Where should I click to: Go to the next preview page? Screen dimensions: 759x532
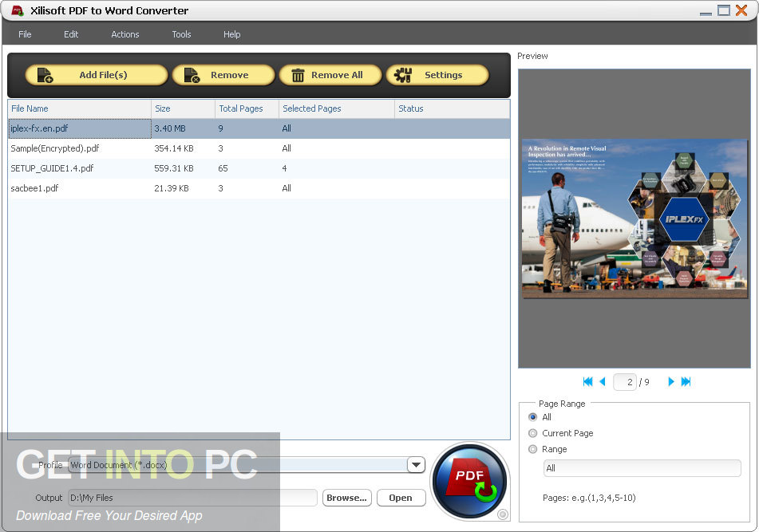(x=671, y=381)
